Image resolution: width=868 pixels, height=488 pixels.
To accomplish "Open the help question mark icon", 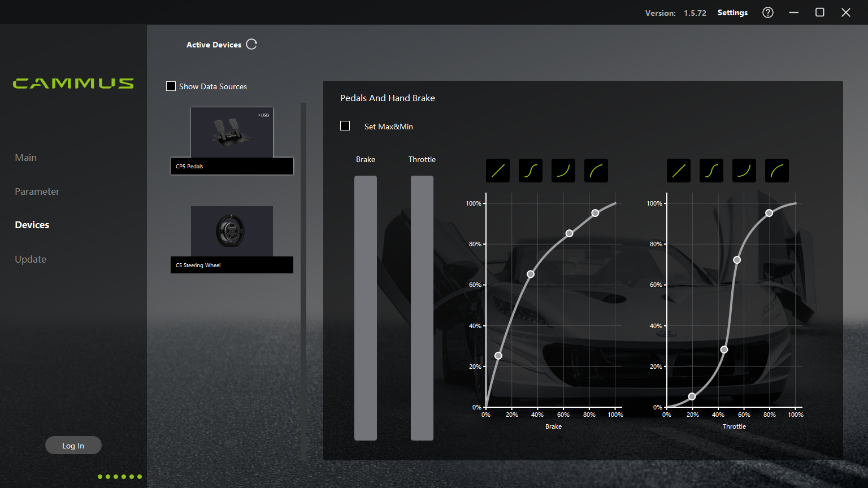I will coord(768,12).
